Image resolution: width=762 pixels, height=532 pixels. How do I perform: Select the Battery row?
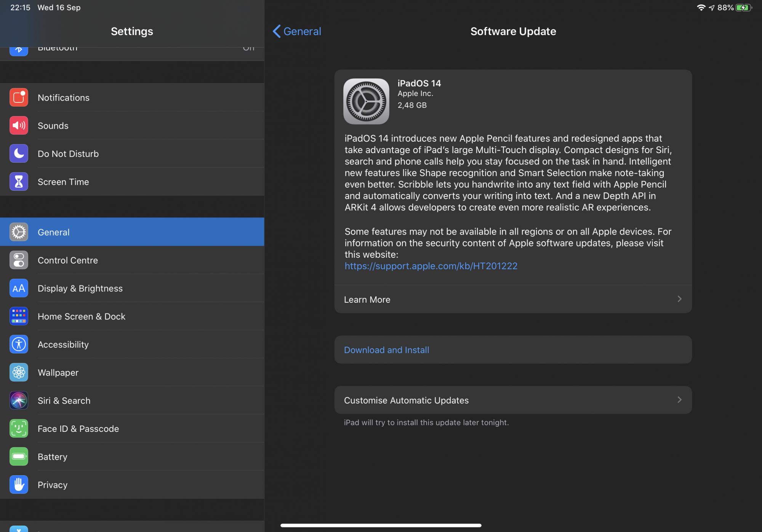coord(132,457)
